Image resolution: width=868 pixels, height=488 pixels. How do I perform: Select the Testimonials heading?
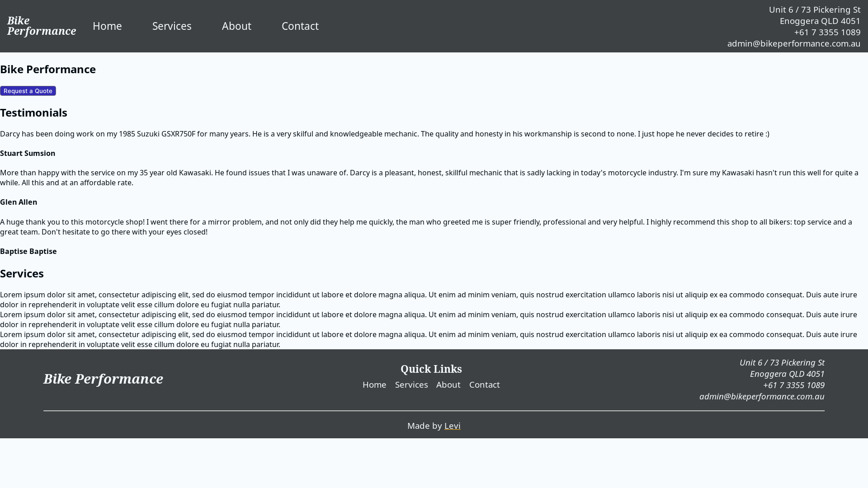[33, 113]
